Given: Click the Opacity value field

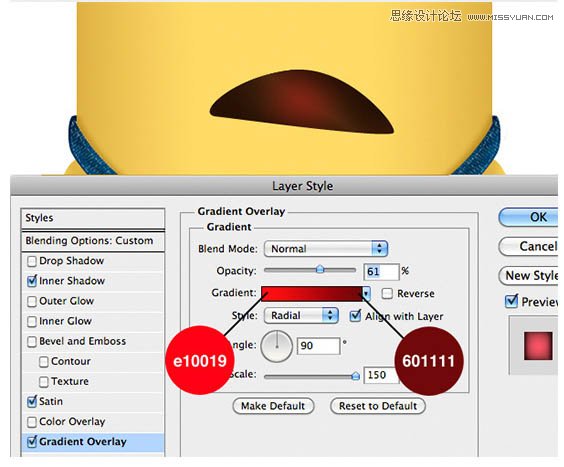Looking at the screenshot, I should pyautogui.click(x=381, y=272).
